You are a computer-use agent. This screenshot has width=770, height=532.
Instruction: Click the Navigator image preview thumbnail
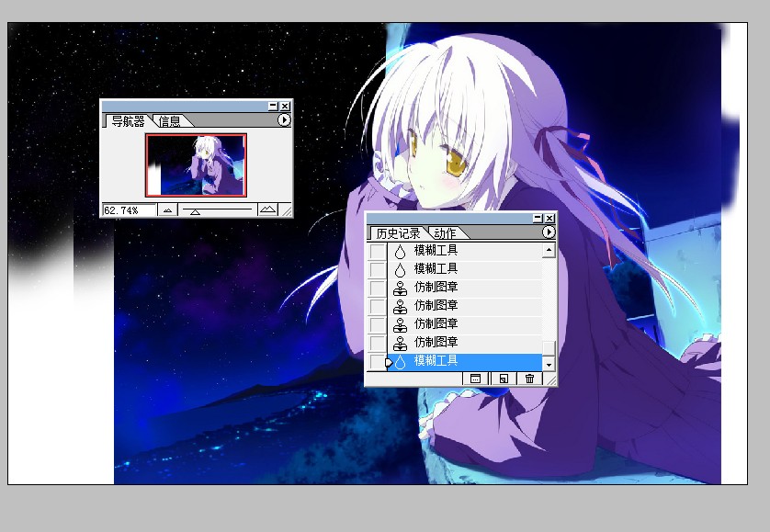coord(196,165)
